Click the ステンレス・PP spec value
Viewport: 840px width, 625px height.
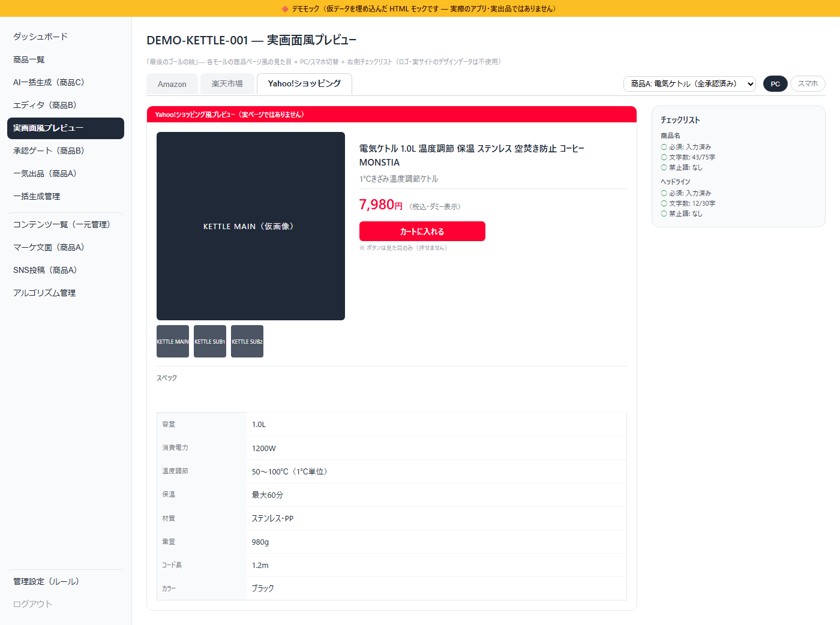click(x=273, y=518)
